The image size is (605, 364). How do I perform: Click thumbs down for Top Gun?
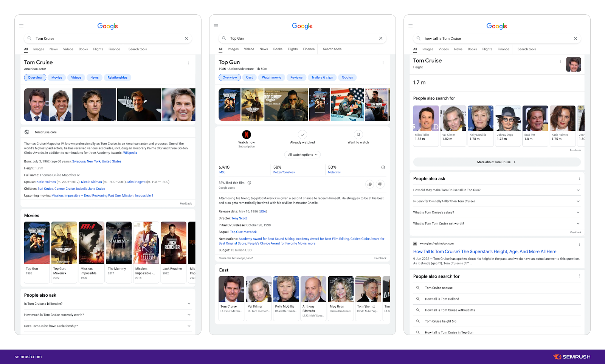coord(380,184)
